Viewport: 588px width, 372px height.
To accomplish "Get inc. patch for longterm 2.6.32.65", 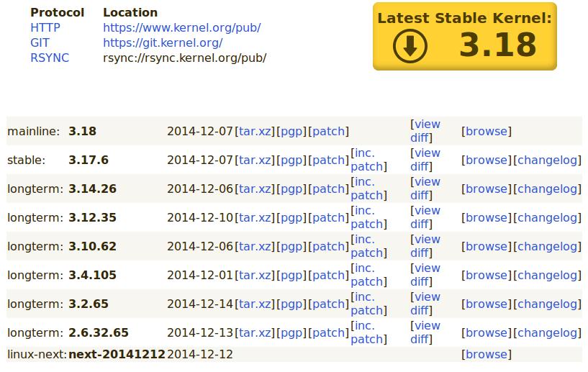I will [367, 332].
